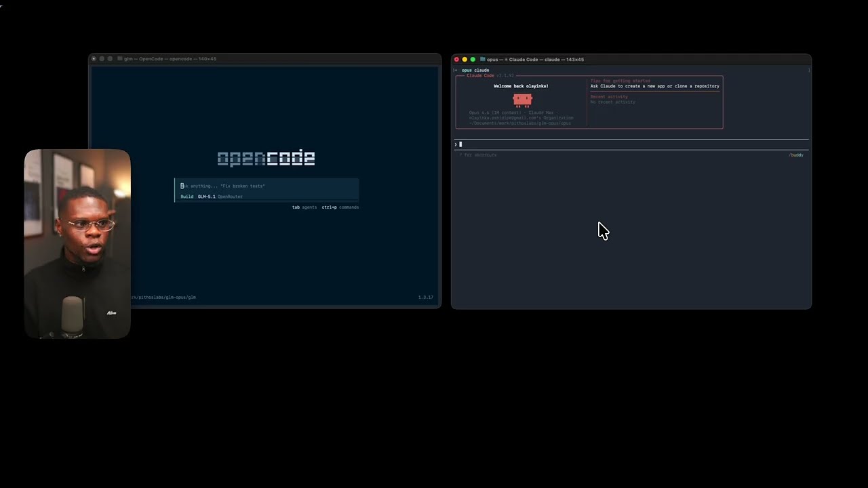Click the pithoslabs/glm-opus/glm path in OpenCode
Image resolution: width=868 pixels, height=488 pixels.
pyautogui.click(x=163, y=298)
